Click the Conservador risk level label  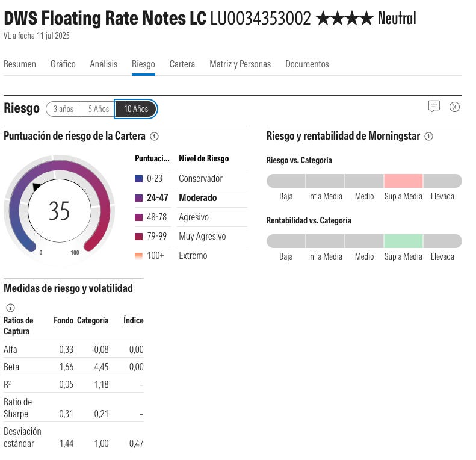200,178
